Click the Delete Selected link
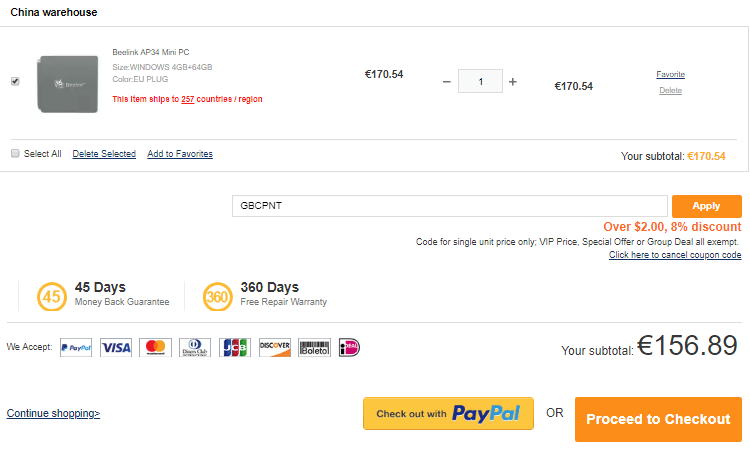Screen dimensions: 750x449 click(x=104, y=154)
